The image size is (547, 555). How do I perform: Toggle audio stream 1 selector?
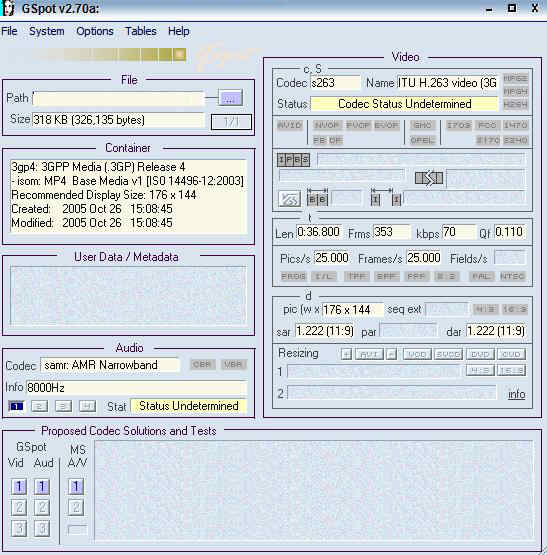16,406
